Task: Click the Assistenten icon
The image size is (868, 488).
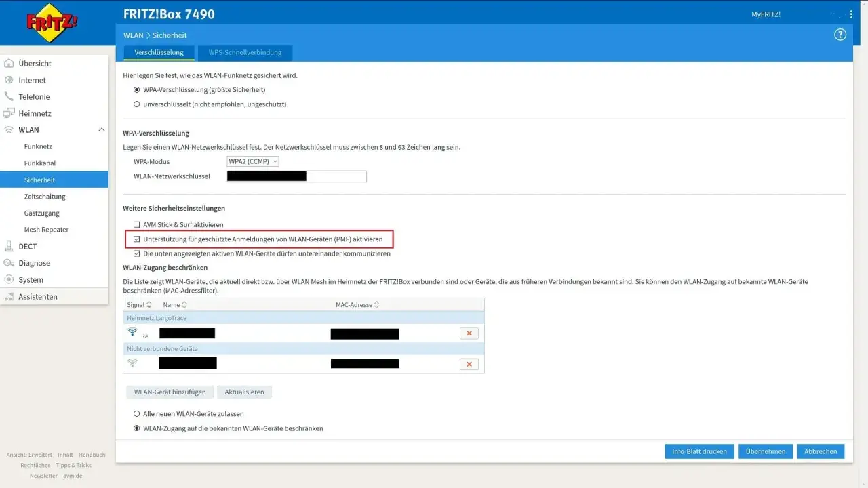Action: pyautogui.click(x=9, y=297)
